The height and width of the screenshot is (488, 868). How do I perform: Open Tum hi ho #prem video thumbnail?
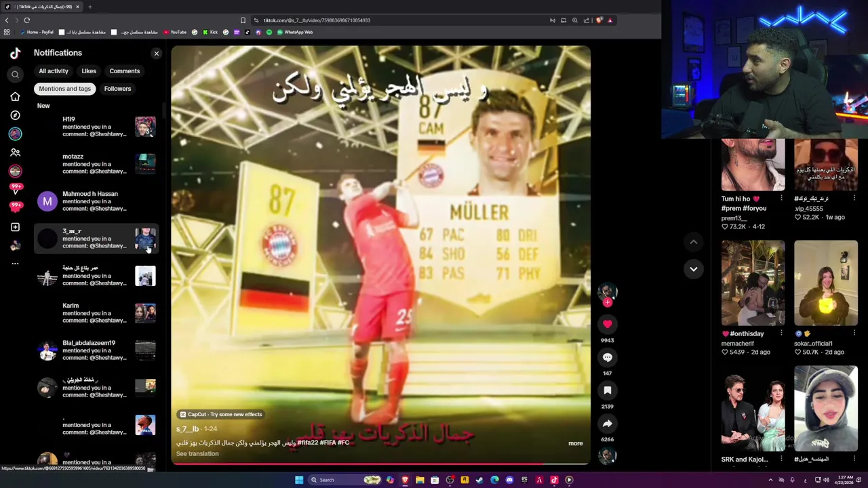(x=753, y=165)
